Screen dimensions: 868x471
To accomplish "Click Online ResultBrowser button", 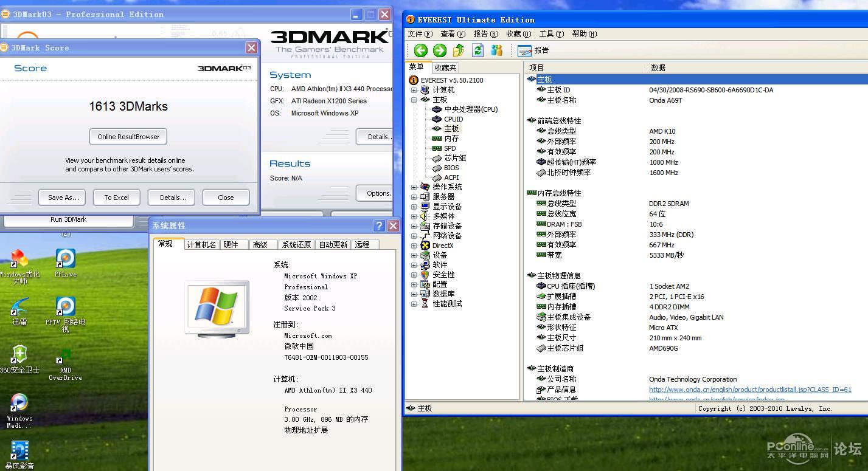I will 128,137.
